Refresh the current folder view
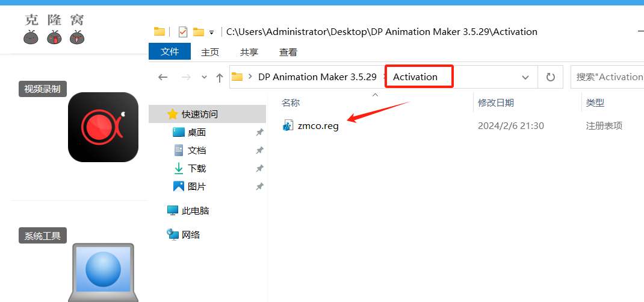Screen dimensions: 644x302 pos(550,77)
